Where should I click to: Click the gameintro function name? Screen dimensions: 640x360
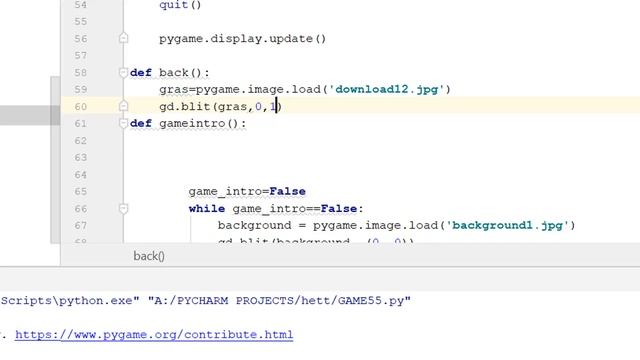(191, 123)
